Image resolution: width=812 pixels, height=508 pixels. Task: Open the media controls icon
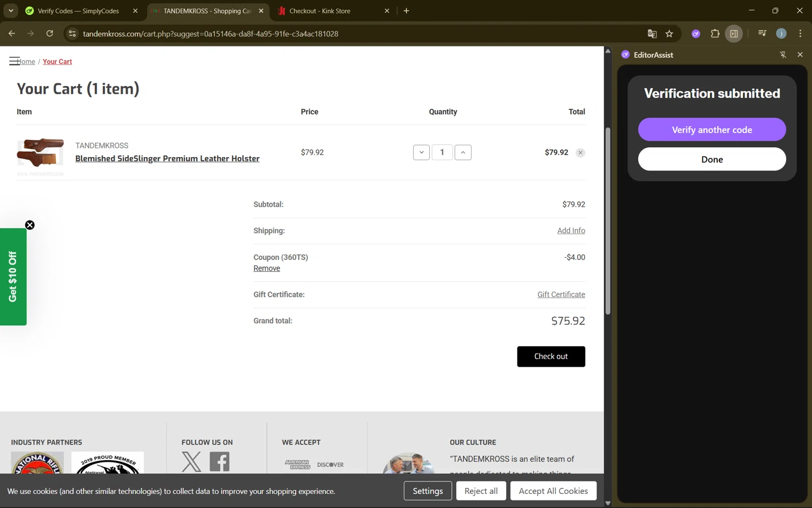(x=762, y=34)
